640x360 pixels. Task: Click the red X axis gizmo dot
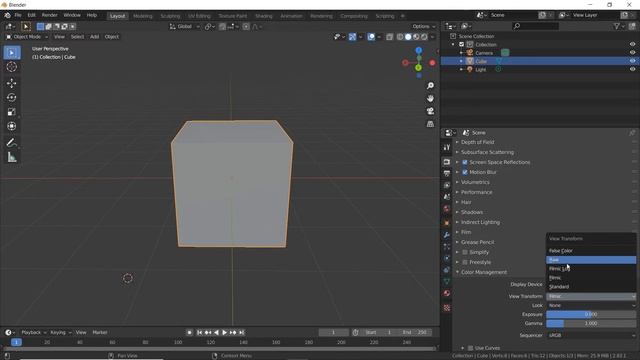click(x=432, y=63)
